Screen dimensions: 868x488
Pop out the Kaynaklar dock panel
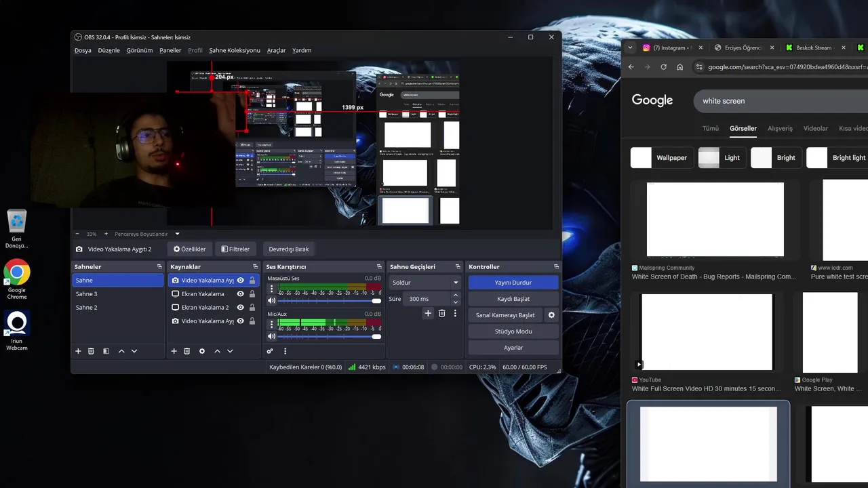tap(255, 267)
